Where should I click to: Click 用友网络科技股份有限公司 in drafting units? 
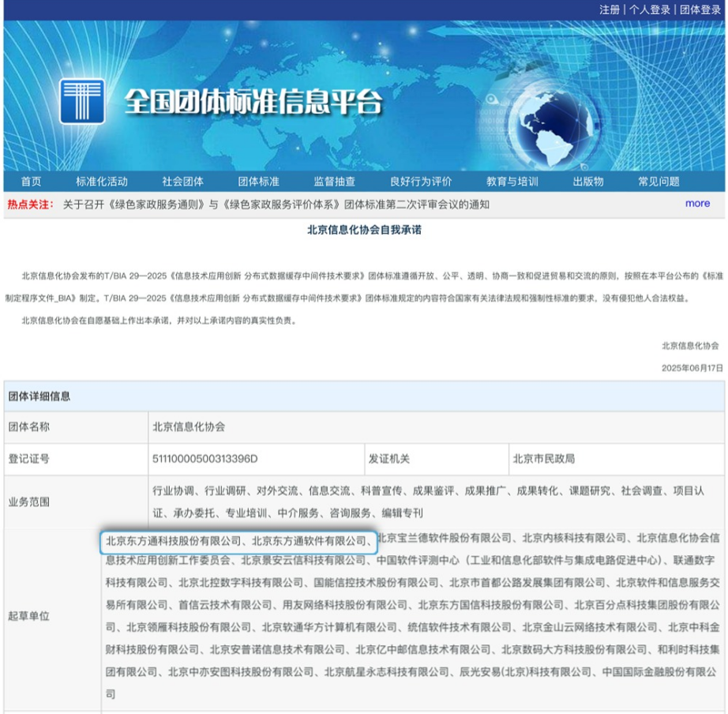point(345,605)
